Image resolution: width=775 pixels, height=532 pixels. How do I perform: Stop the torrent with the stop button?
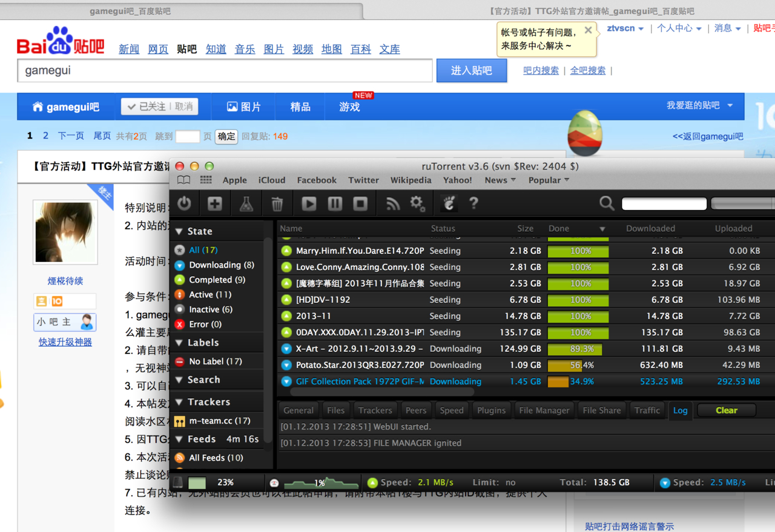pyautogui.click(x=360, y=204)
